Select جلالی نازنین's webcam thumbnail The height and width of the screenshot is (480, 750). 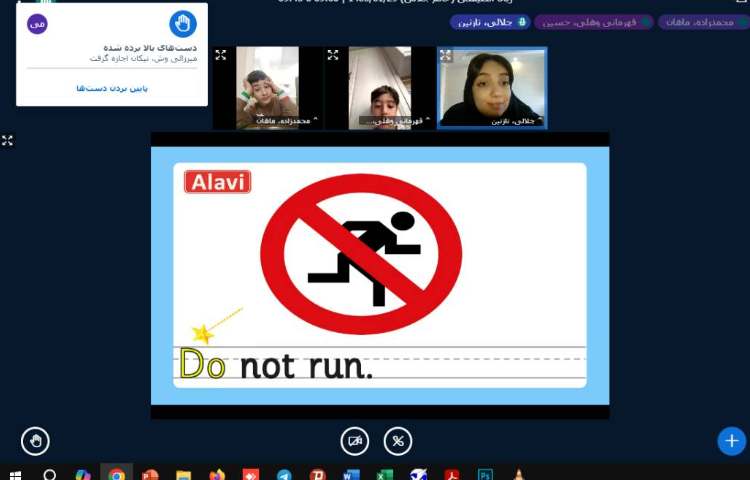click(x=492, y=87)
